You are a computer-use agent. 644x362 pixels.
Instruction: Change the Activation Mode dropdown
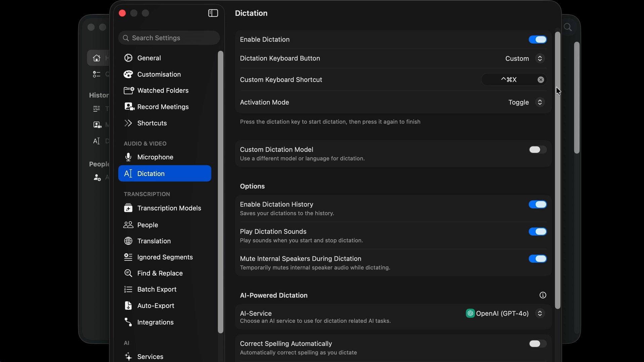coord(526,102)
